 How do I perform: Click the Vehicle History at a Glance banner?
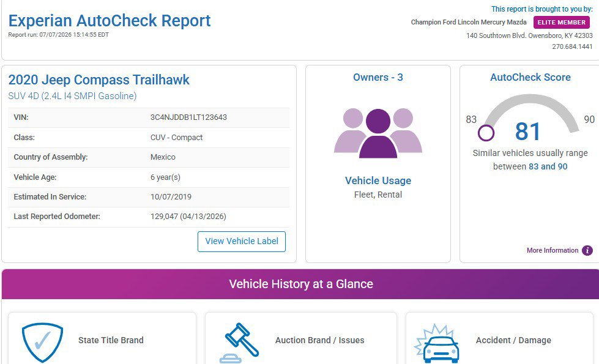point(300,284)
